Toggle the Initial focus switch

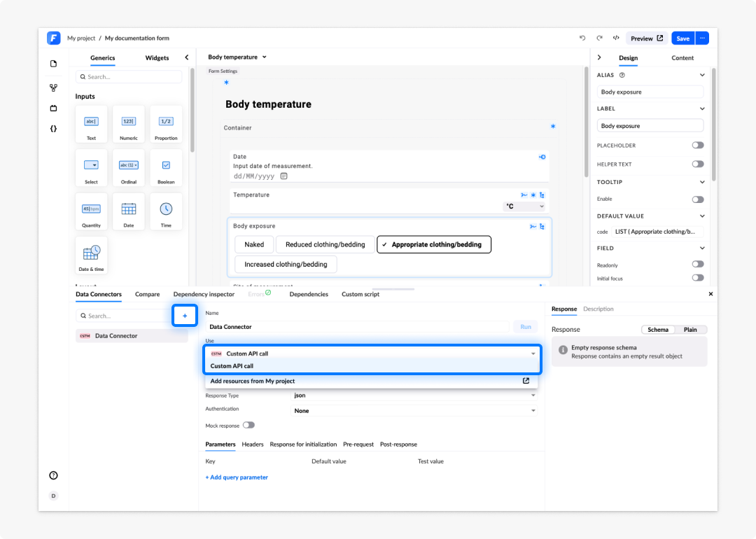click(x=698, y=278)
